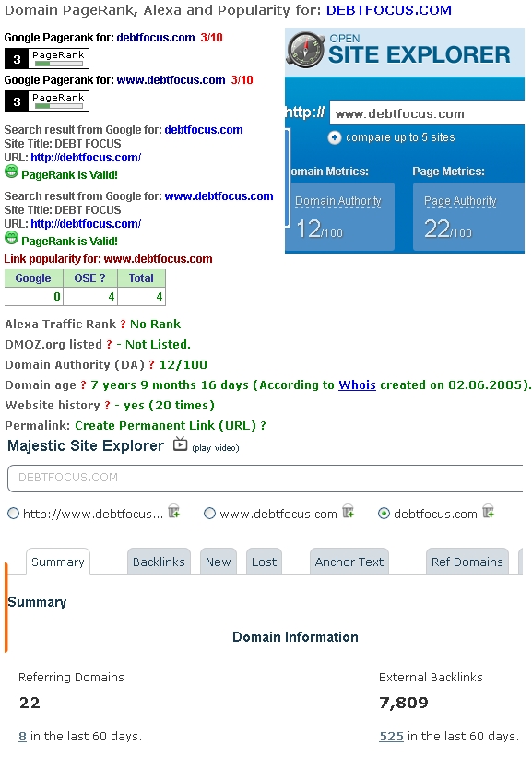The height and width of the screenshot is (757, 532).
Task: Click the Majestic DEBTFOCUS.COM search field
Action: (265, 478)
